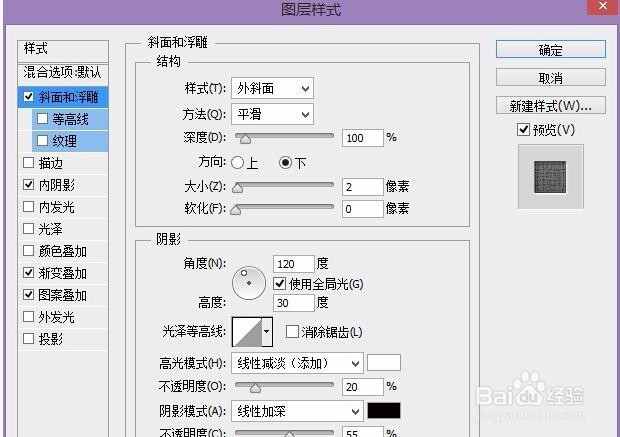Click the 大小 value field showing 2

(363, 187)
